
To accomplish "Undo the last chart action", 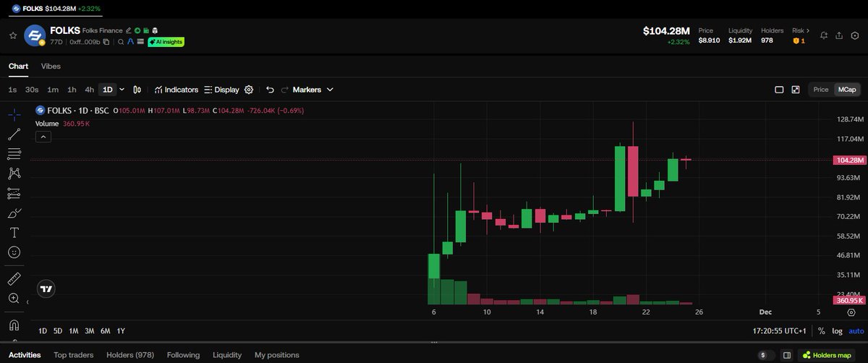I will pyautogui.click(x=270, y=90).
